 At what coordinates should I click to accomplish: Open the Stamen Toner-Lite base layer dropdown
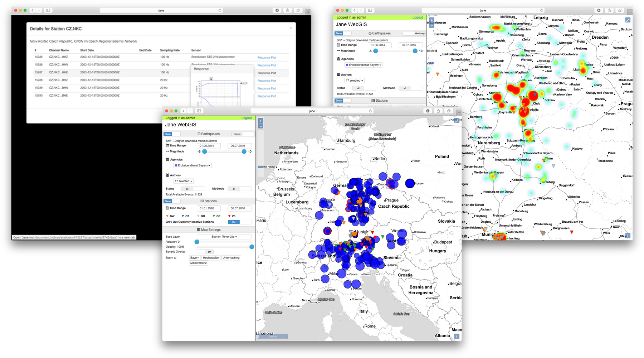[x=224, y=237]
